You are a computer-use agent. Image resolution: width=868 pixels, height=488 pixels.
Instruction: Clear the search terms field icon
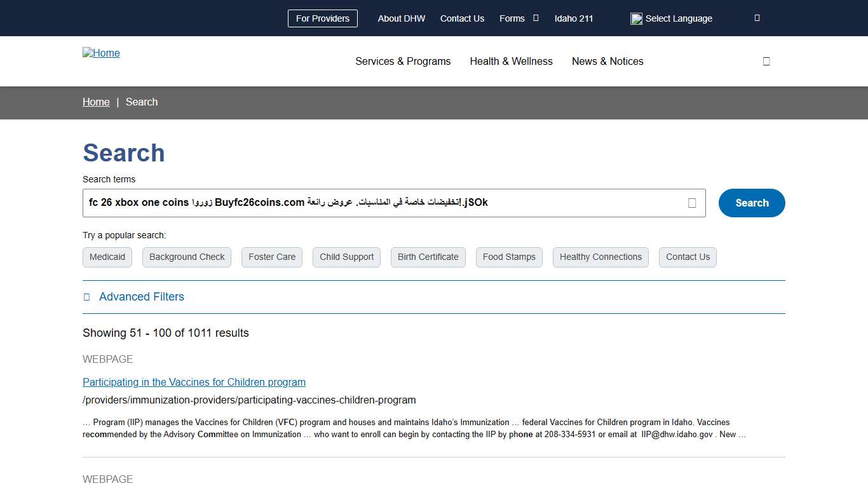[x=692, y=203]
